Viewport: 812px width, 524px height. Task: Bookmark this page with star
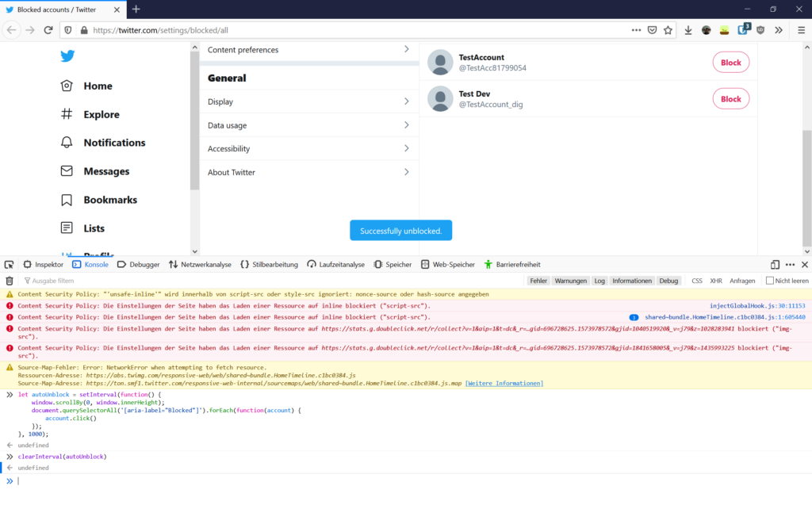668,30
